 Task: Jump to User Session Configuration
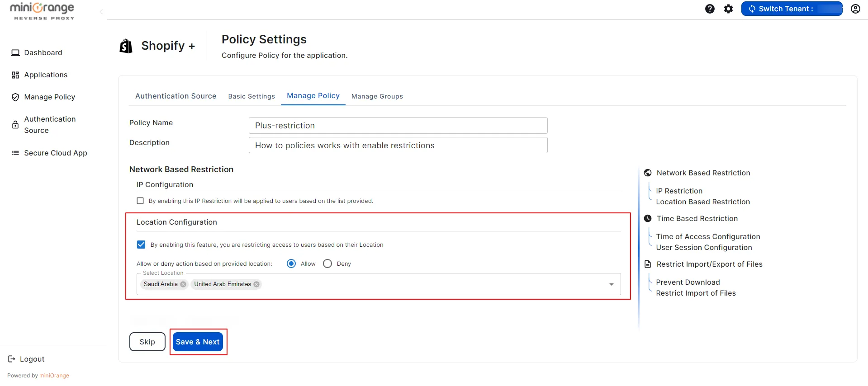point(704,247)
